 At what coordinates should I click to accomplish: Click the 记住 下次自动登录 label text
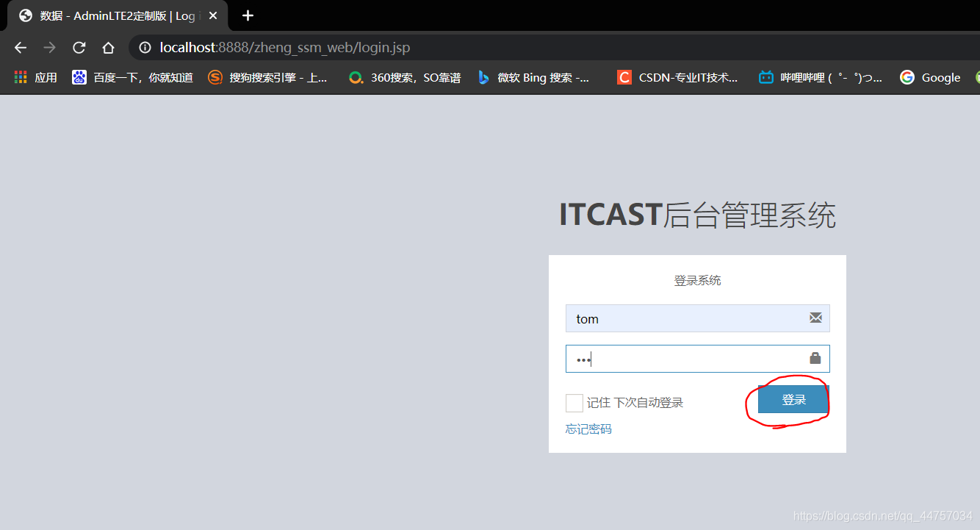click(x=635, y=403)
